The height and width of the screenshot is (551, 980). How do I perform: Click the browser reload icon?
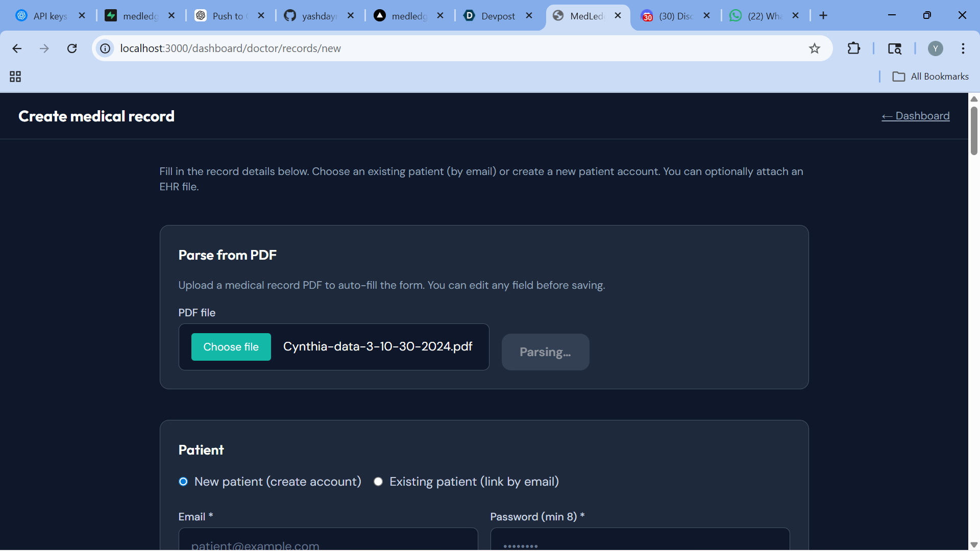(72, 48)
